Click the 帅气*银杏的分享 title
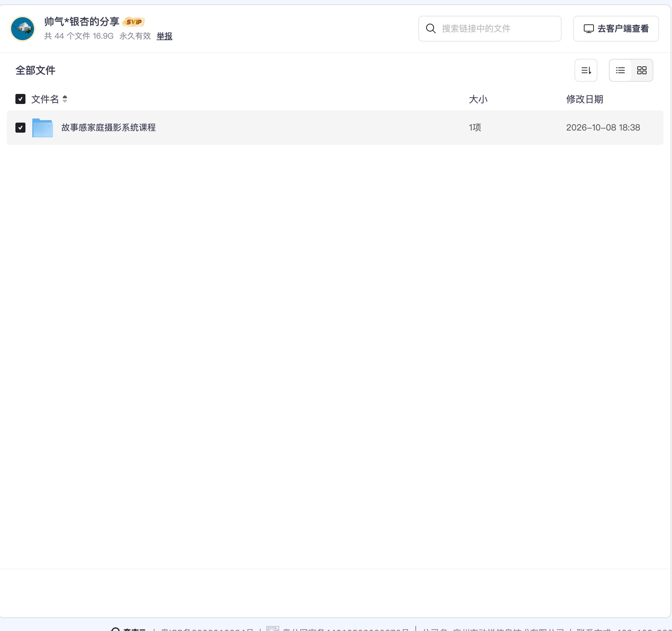 [x=82, y=22]
